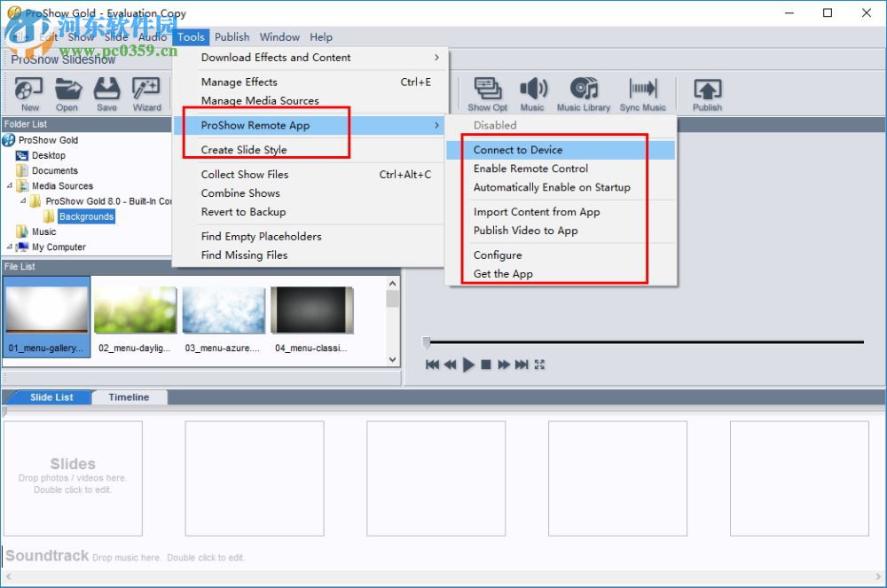Expand the My Computer tree node
887x588 pixels.
10,247
